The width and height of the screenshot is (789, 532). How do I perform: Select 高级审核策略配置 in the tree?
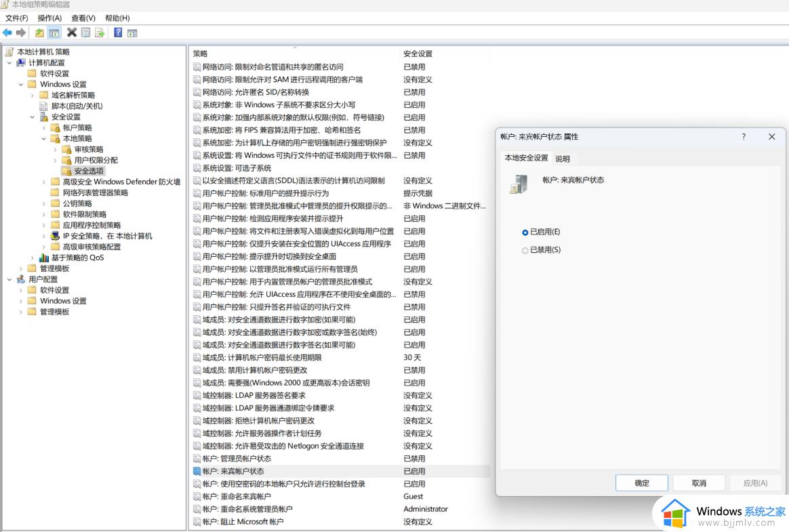pos(92,247)
